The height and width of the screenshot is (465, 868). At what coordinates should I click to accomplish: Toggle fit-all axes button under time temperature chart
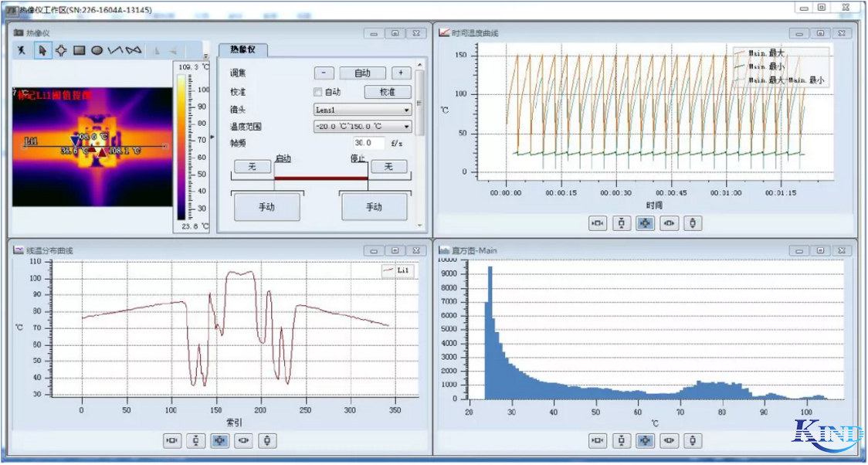[x=646, y=223]
